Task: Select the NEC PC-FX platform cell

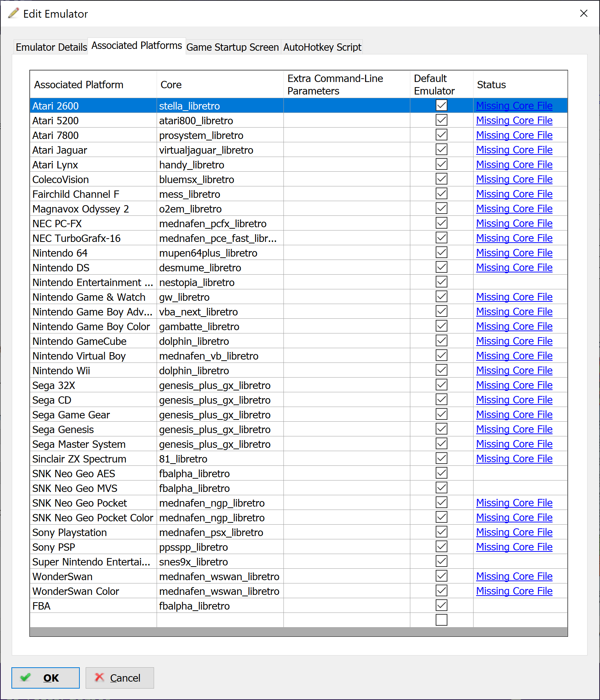Action: coord(93,223)
